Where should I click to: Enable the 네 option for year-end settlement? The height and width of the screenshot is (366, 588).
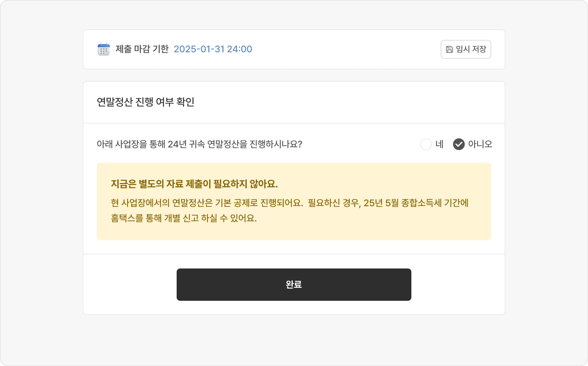(x=426, y=145)
